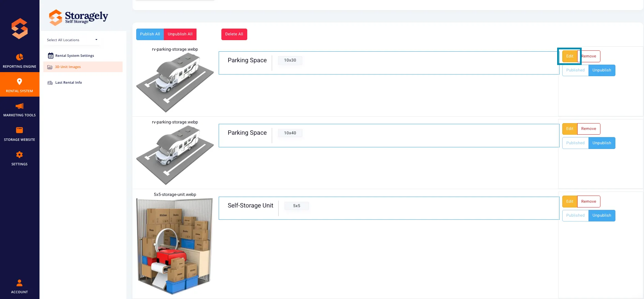
Task: Click the 5x5 storage unit image
Action: [x=175, y=246]
